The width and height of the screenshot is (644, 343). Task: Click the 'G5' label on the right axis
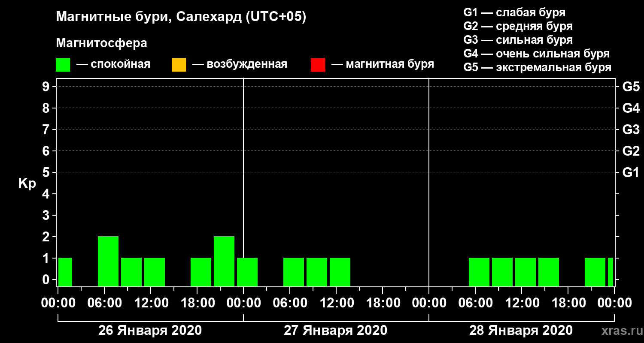click(x=631, y=87)
